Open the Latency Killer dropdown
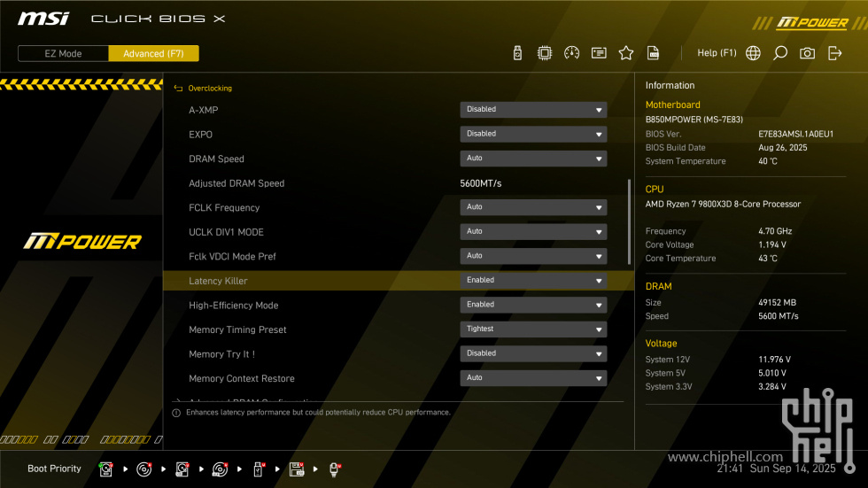This screenshot has width=868, height=488. [x=533, y=280]
